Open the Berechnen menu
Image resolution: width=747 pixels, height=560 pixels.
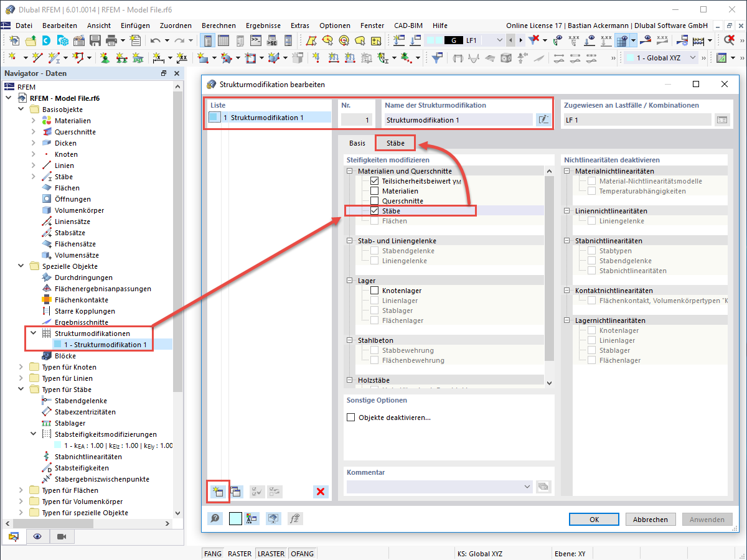pos(218,26)
